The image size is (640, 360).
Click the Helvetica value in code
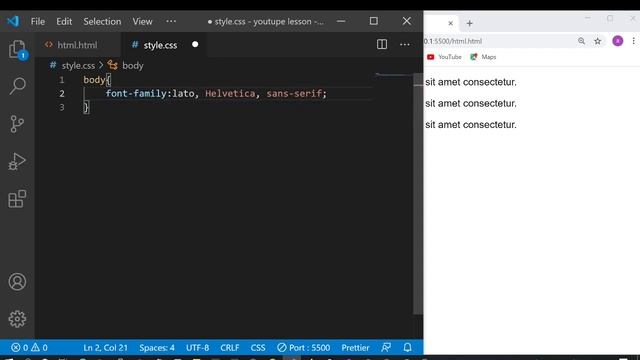[230, 93]
